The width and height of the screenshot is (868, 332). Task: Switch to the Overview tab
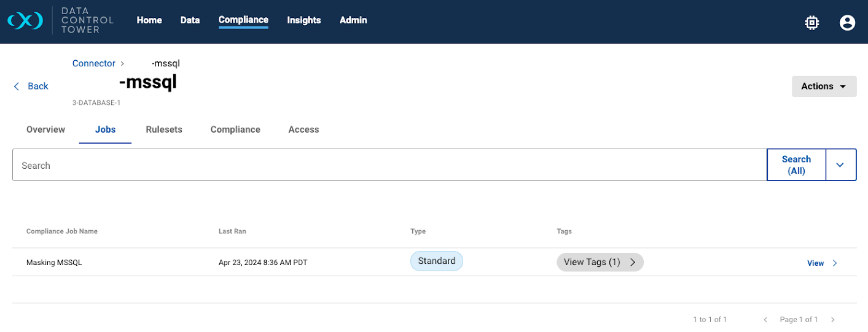pos(45,129)
